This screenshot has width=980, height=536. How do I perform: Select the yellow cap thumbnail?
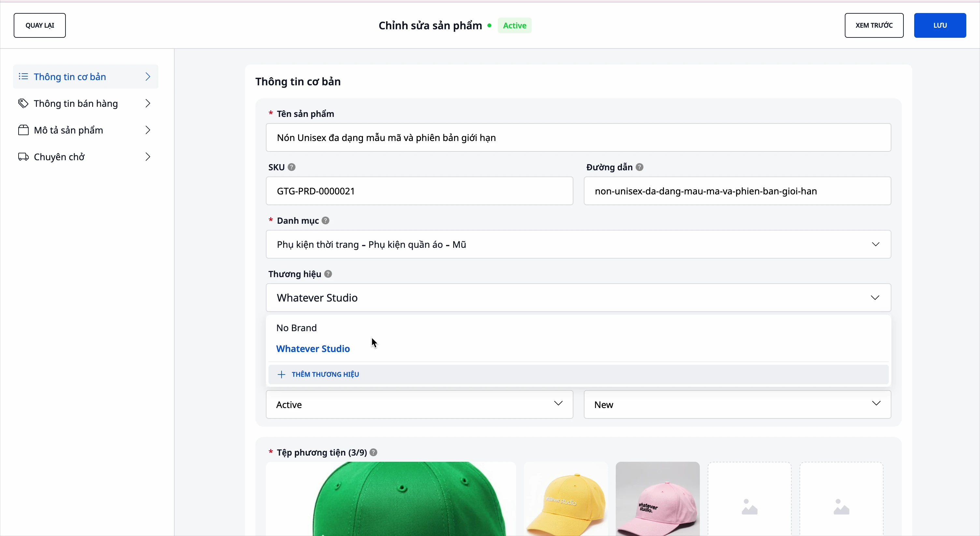coord(566,500)
